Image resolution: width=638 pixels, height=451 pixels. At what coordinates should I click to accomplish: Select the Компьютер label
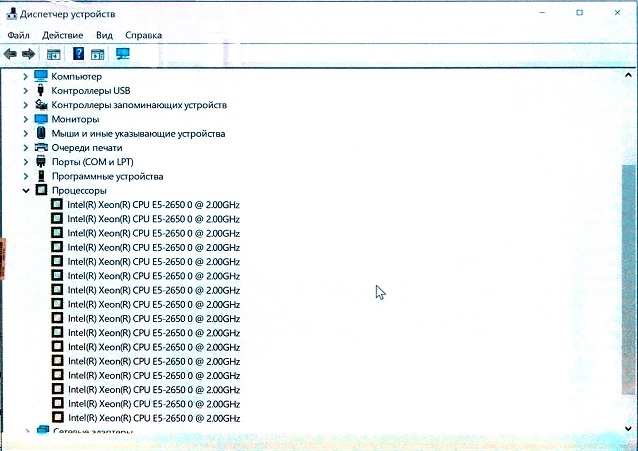[x=76, y=77]
